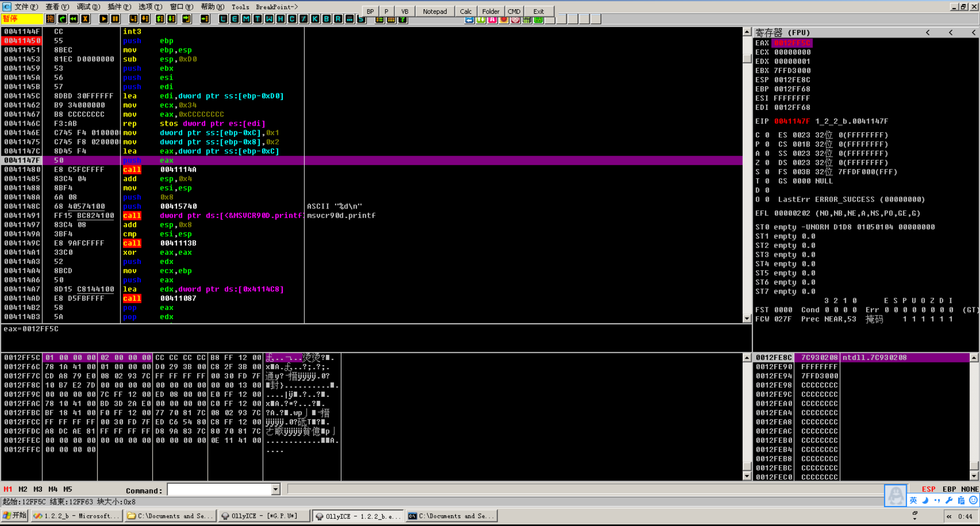
Task: Click the BP button
Action: tap(370, 11)
